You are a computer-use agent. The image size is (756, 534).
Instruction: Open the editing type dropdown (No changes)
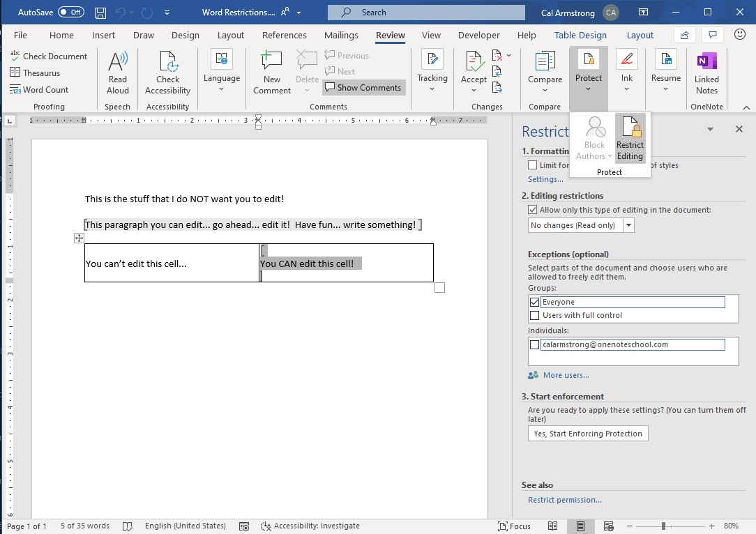pos(628,225)
